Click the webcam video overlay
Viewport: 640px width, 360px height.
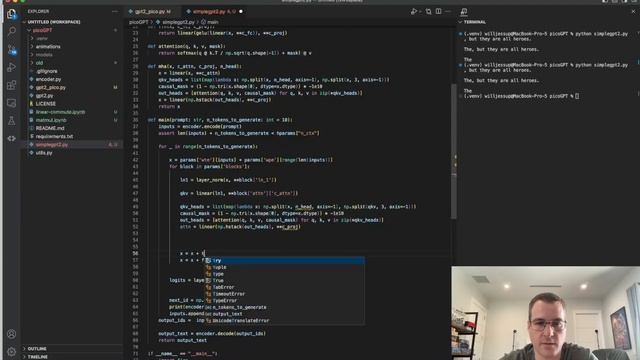pyautogui.click(x=545, y=313)
